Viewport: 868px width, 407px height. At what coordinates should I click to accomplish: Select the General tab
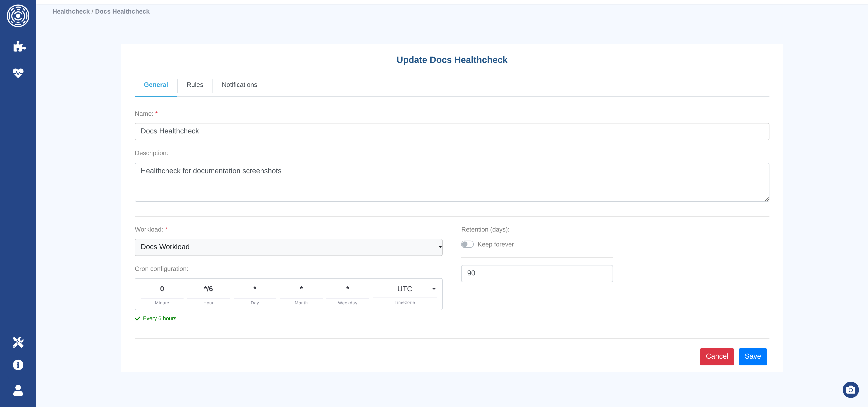coord(156,85)
